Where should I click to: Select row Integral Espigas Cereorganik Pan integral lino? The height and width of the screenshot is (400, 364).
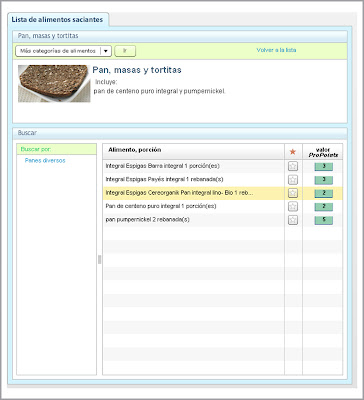pos(223,193)
